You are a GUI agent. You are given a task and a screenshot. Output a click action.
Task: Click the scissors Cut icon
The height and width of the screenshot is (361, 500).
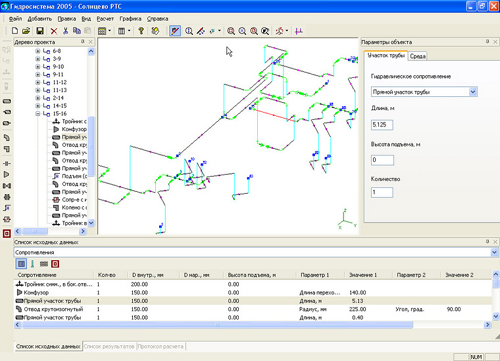65,31
